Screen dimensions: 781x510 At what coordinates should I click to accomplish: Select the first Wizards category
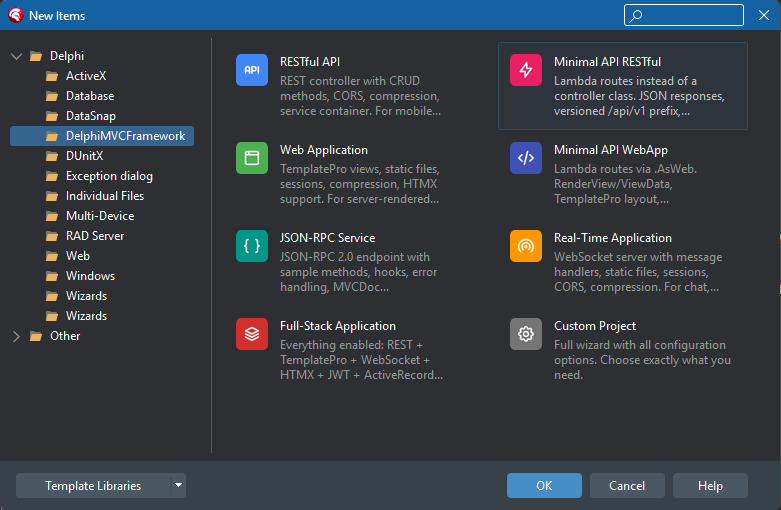(x=86, y=296)
